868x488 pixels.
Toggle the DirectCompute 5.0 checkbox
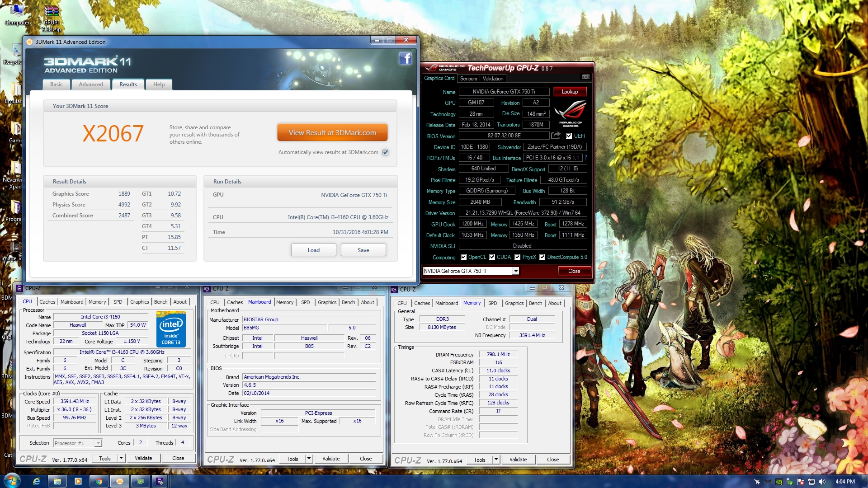tap(542, 257)
